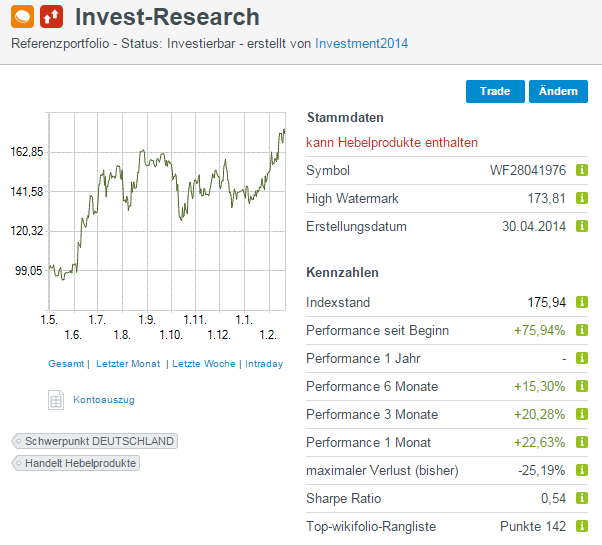Click the orange speech bubble icon
The image size is (602, 545).
22,17
